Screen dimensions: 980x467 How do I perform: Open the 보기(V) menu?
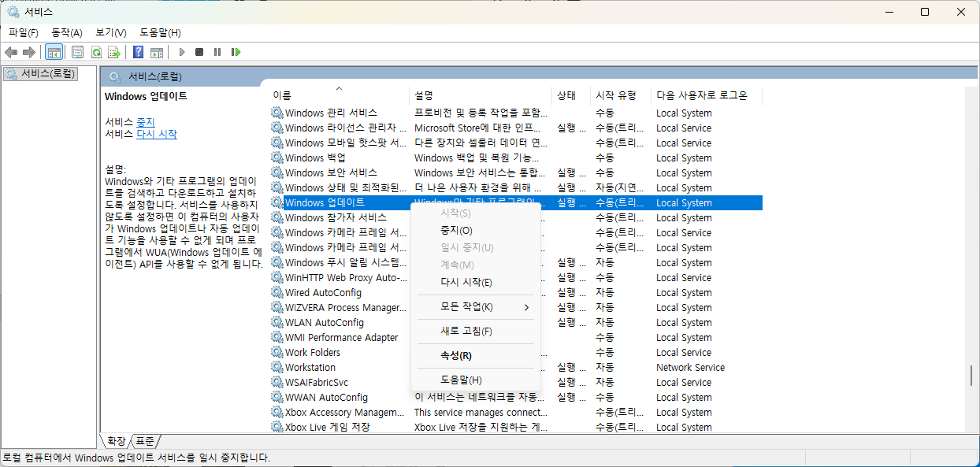[111, 32]
